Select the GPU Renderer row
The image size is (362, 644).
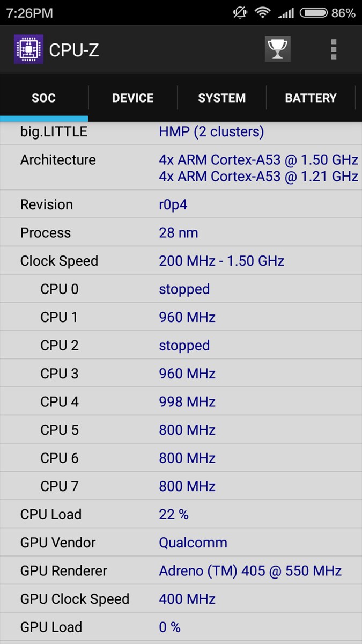(181, 570)
